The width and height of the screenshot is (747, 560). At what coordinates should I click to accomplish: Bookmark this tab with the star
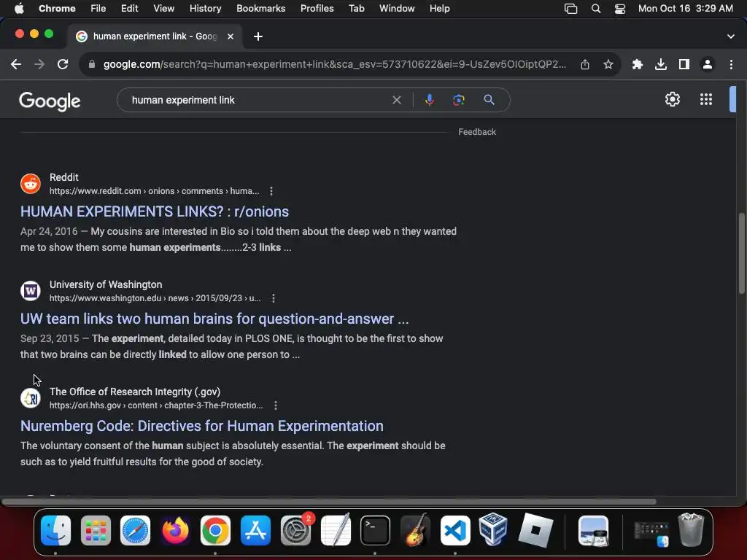pos(608,64)
